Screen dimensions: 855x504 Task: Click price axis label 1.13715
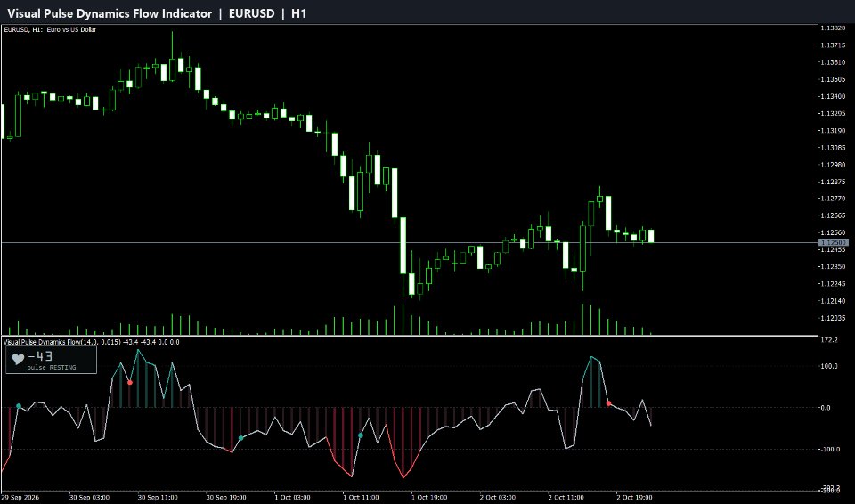(833, 45)
